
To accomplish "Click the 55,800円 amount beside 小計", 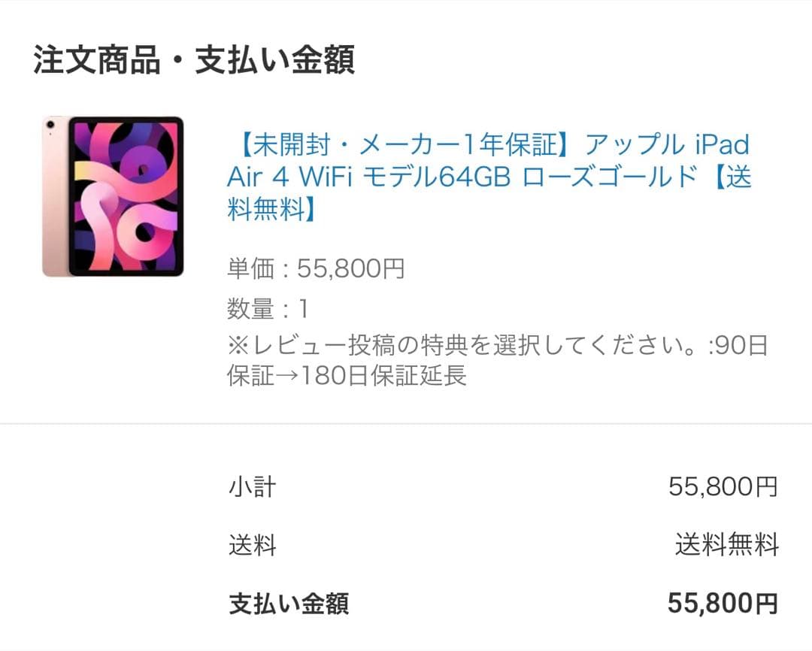I will click(723, 487).
